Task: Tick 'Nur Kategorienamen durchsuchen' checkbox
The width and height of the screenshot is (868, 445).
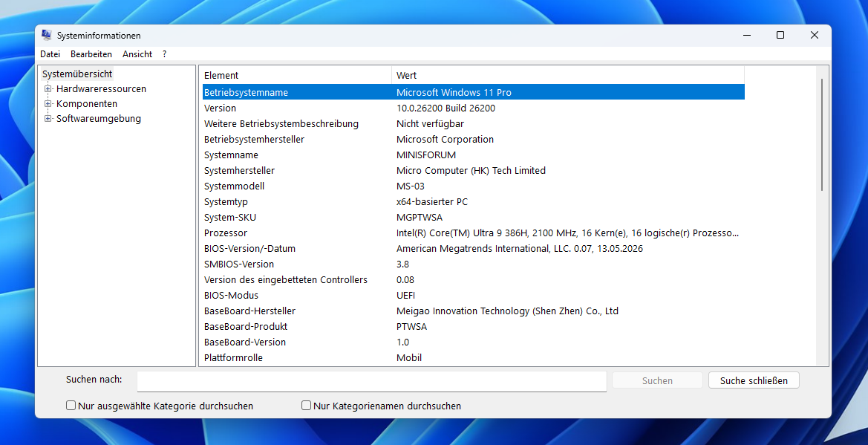Action: pos(306,406)
